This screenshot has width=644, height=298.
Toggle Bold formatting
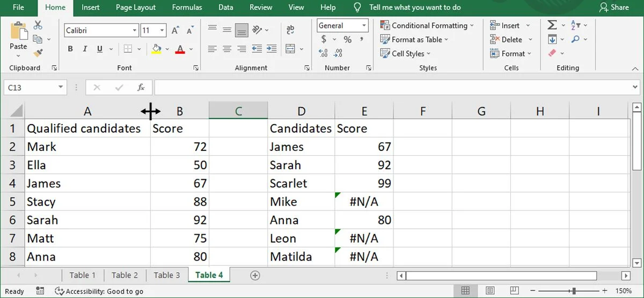[70, 49]
